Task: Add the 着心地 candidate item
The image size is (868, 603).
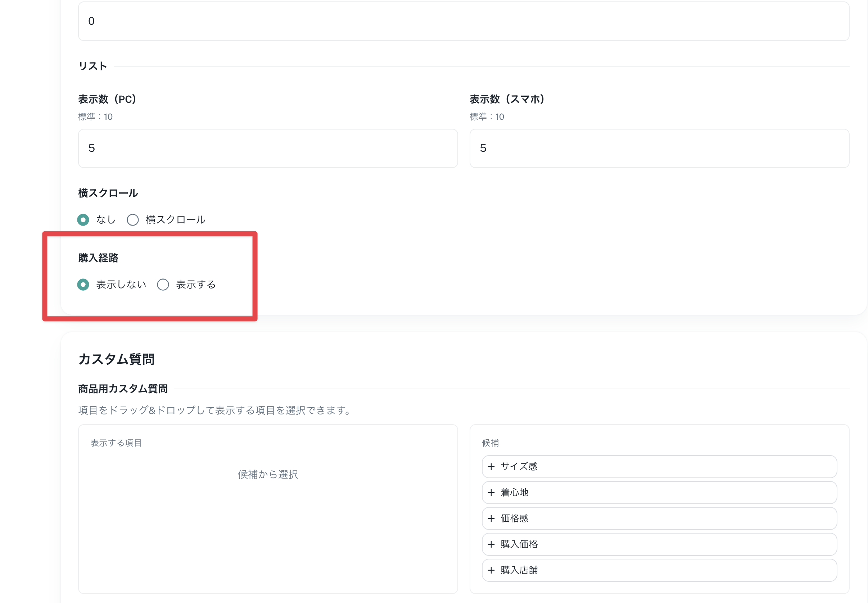Action: click(659, 493)
